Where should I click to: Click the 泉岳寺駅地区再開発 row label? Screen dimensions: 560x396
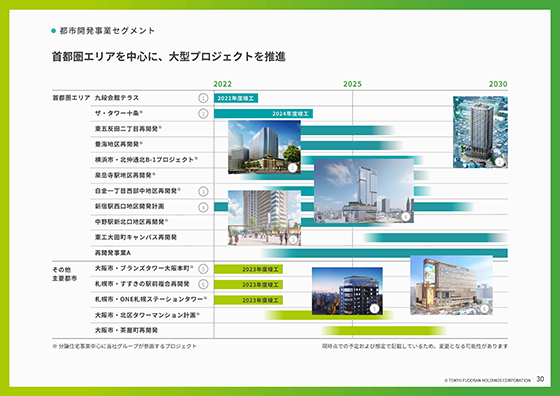pyautogui.click(x=125, y=175)
